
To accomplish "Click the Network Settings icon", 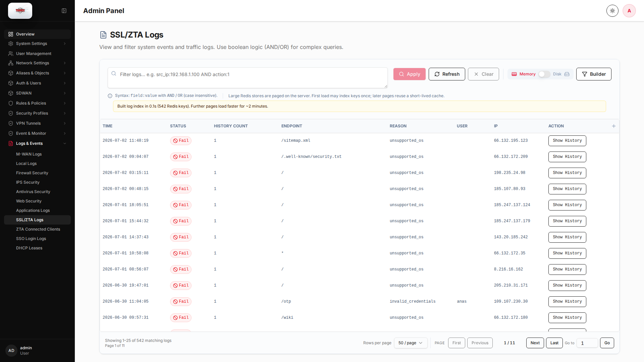I will click(x=11, y=63).
